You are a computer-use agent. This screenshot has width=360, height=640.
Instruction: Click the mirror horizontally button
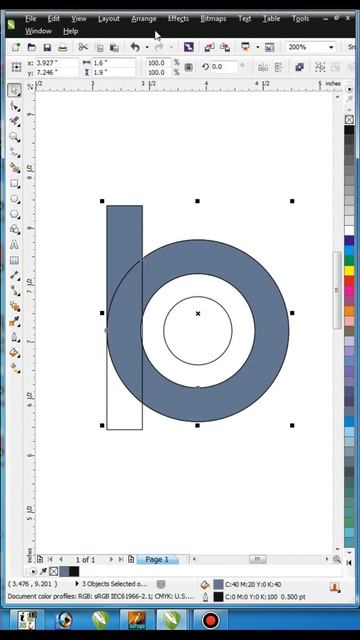coord(263,67)
